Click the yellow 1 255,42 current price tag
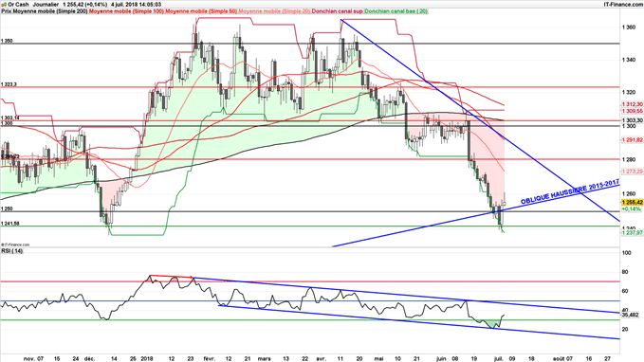Viewport: 644px width, 362px height. [x=632, y=203]
